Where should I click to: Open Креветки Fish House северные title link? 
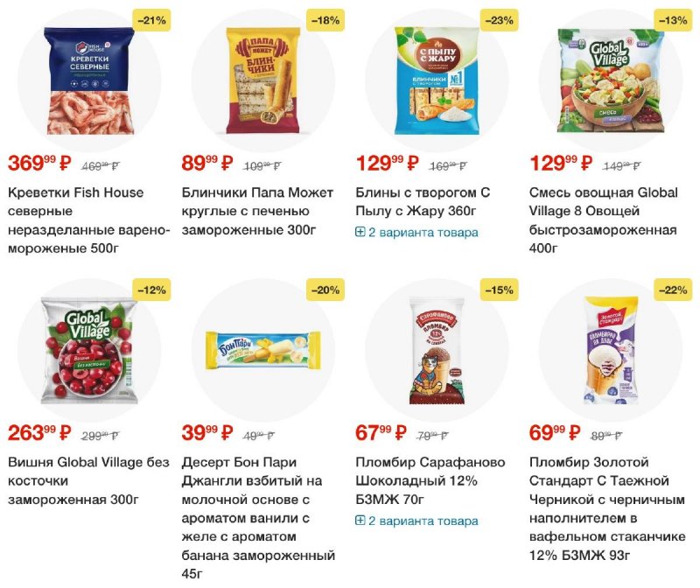89,220
